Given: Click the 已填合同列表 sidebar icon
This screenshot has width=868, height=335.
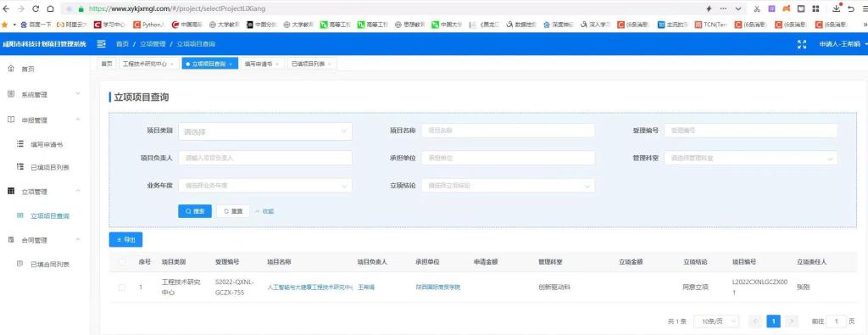Looking at the screenshot, I should point(20,264).
